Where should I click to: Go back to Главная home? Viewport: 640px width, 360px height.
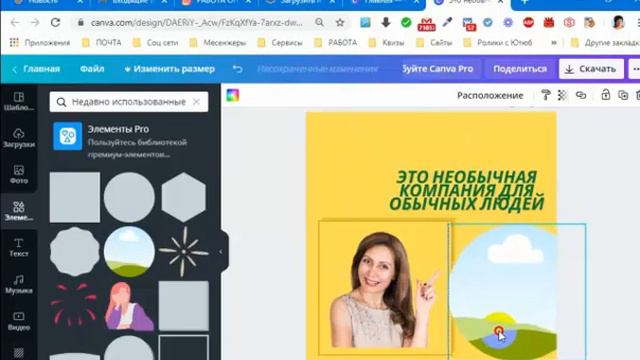point(36,69)
